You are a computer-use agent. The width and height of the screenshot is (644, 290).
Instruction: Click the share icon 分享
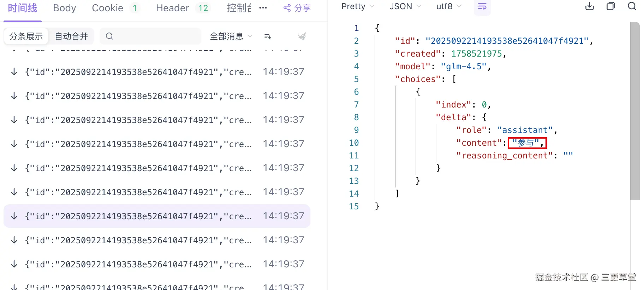click(x=297, y=8)
